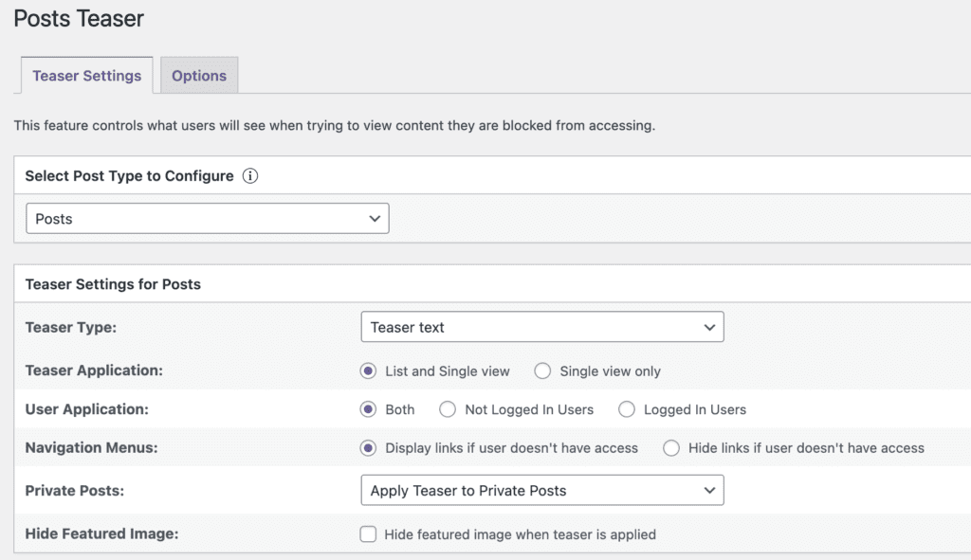Viewport: 971px width, 560px height.
Task: Choose the Single view only option
Action: (542, 371)
